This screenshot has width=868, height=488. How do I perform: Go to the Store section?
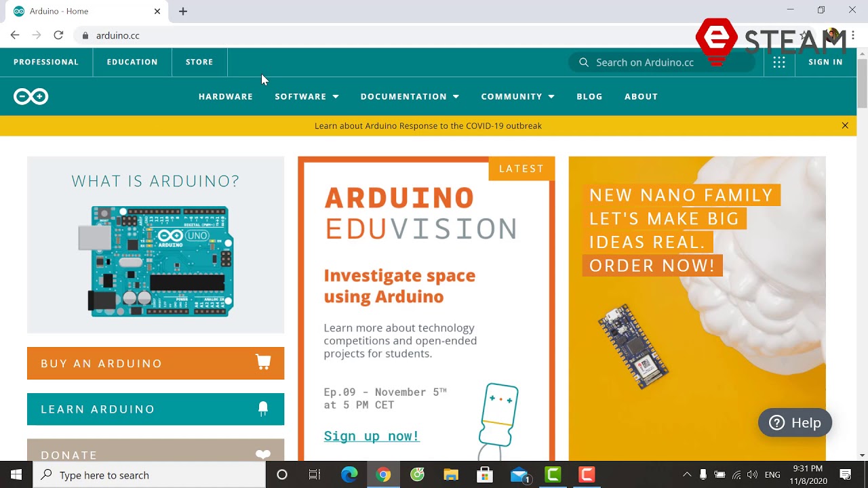point(199,62)
